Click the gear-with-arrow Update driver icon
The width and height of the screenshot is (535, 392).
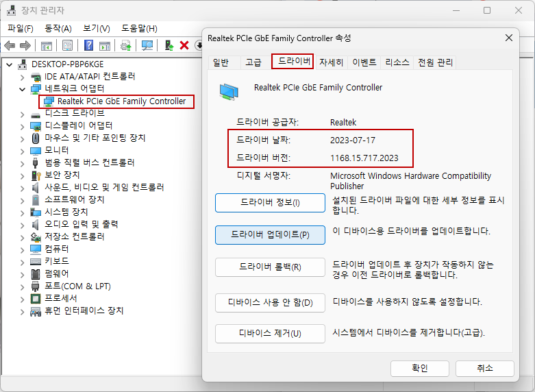tap(126, 45)
